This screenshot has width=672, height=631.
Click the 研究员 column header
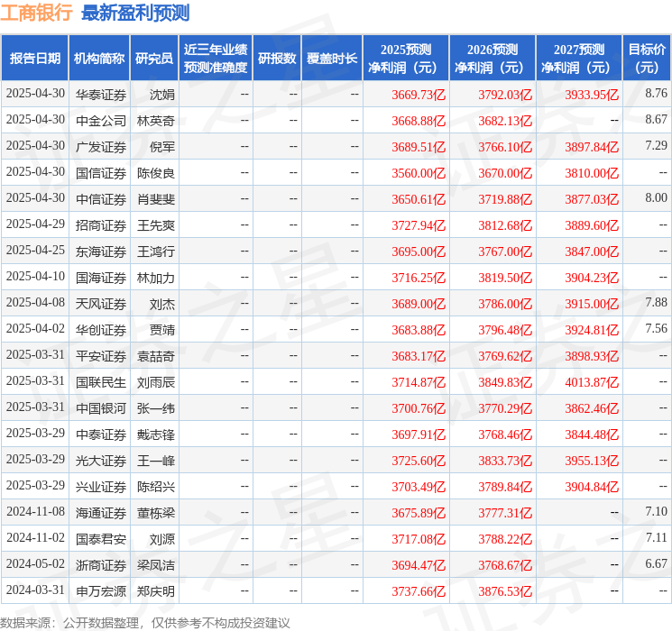(x=154, y=58)
